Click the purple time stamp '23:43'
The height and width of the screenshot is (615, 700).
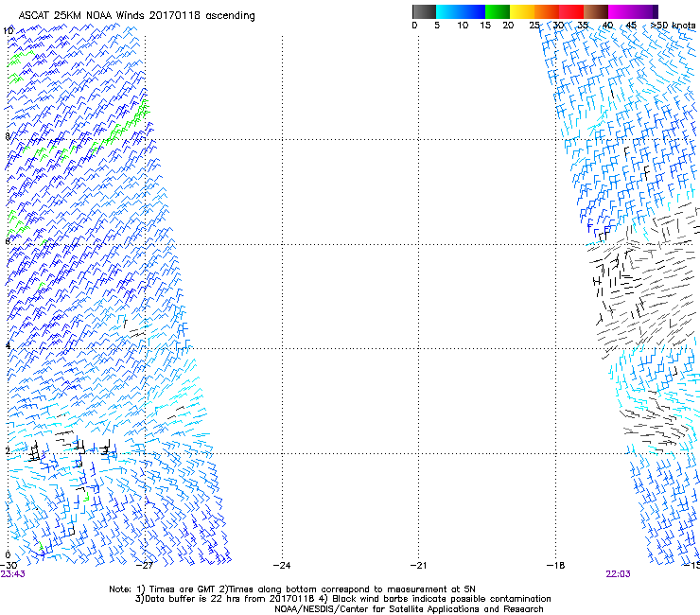13,574
